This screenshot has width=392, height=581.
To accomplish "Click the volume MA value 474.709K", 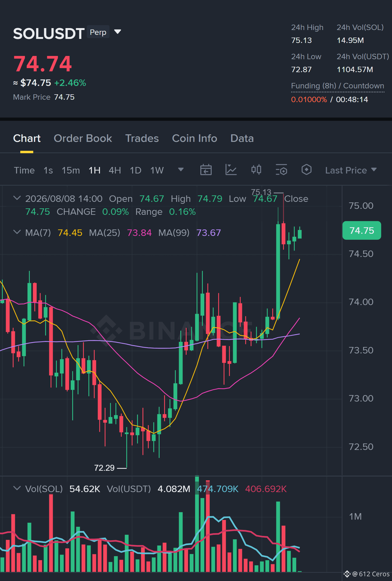I will click(x=218, y=489).
